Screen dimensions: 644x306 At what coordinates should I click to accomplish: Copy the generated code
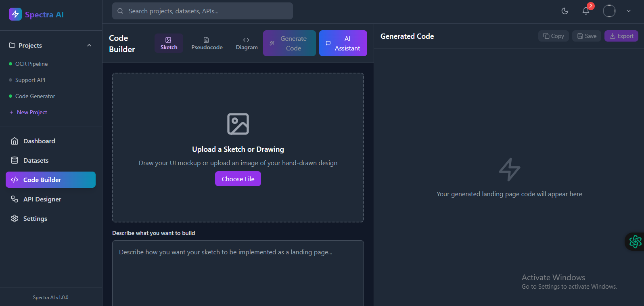554,36
